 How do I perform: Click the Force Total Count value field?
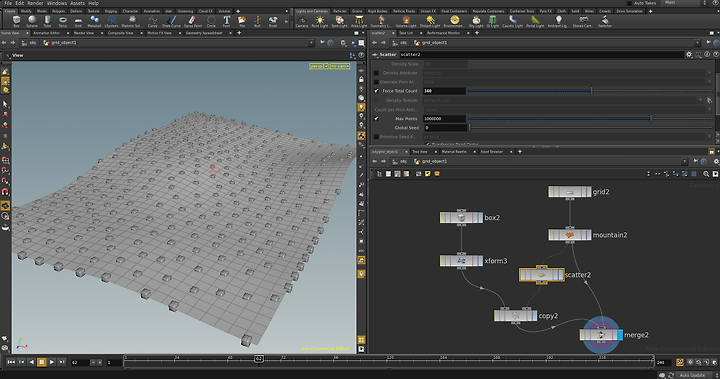pos(444,91)
